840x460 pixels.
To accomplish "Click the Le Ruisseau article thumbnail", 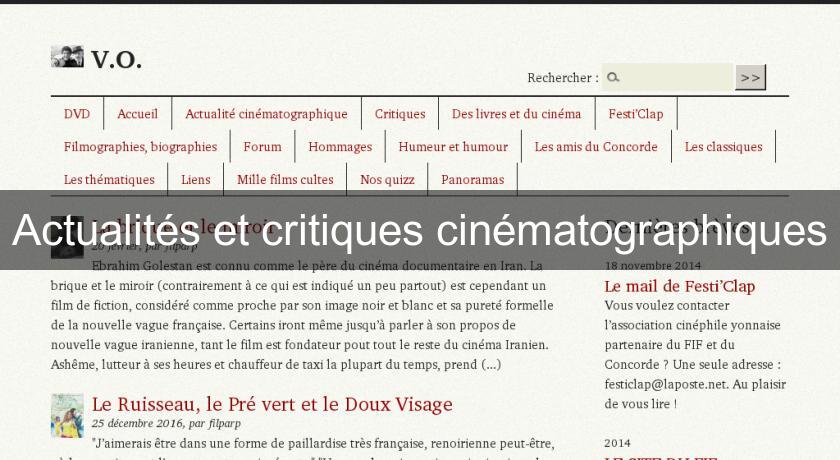I will [67, 415].
